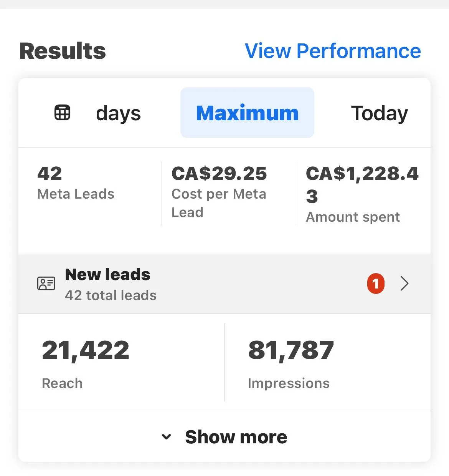Click the Show more text
Viewport: 449px width, 476px height.
click(x=236, y=437)
